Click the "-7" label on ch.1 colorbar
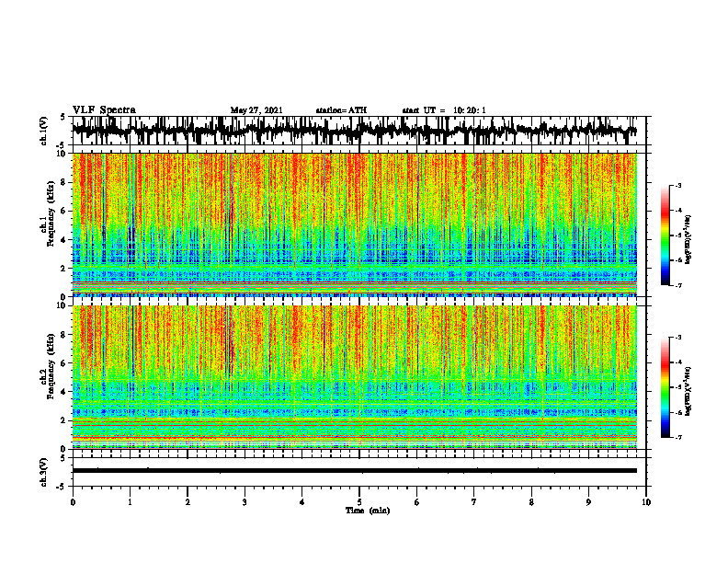This screenshot has height=563, width=728. coord(678,285)
